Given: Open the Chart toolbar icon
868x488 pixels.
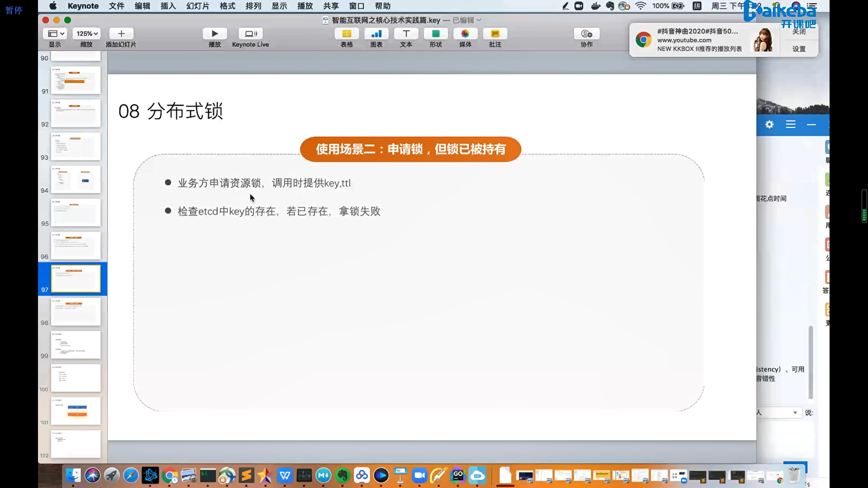Looking at the screenshot, I should pyautogui.click(x=376, y=34).
